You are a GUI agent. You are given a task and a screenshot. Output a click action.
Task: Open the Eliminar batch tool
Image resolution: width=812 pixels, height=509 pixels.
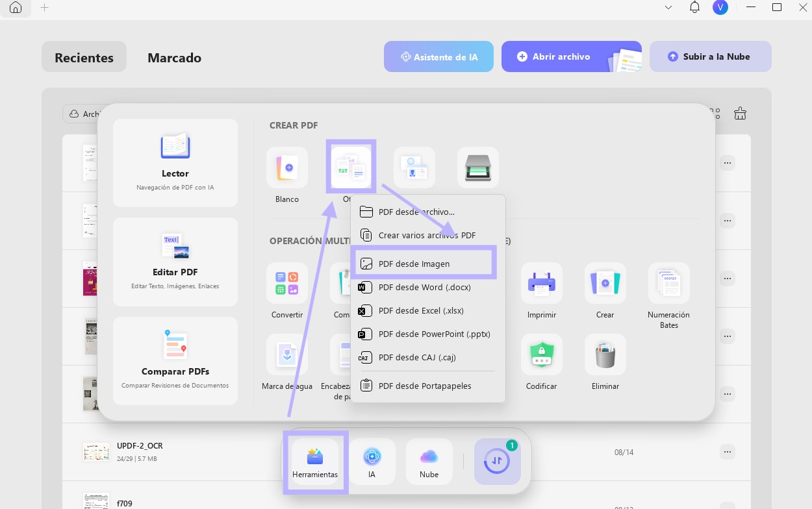[x=605, y=354]
